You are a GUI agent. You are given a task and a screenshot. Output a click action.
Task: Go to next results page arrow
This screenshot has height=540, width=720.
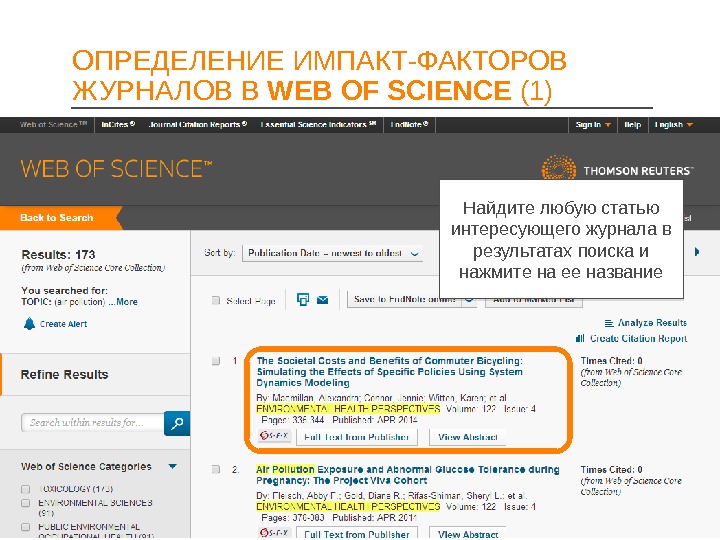click(x=697, y=252)
